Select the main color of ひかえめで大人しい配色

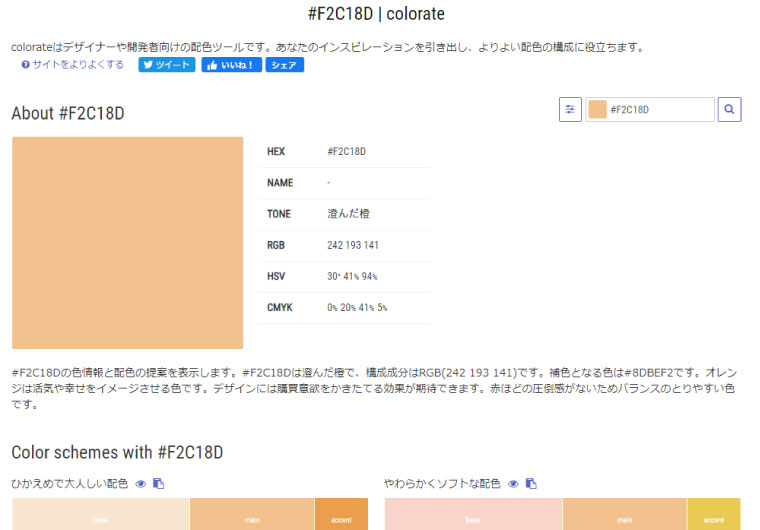pyautogui.click(x=252, y=514)
